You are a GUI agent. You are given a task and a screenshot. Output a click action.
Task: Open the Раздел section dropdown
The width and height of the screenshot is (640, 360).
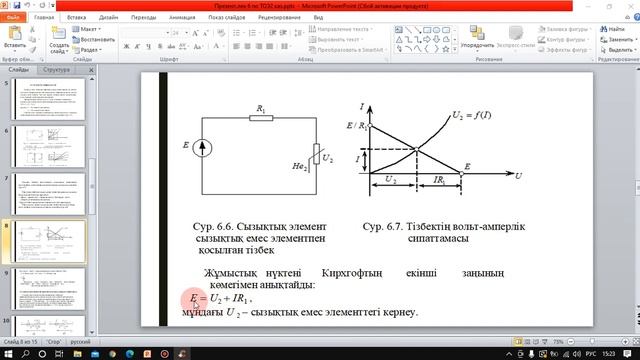coord(87,50)
